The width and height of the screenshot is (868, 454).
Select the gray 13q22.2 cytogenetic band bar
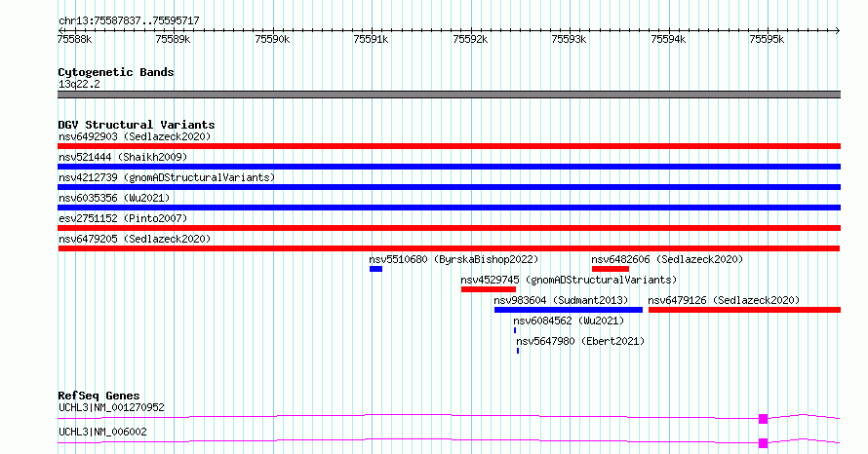tap(449, 95)
